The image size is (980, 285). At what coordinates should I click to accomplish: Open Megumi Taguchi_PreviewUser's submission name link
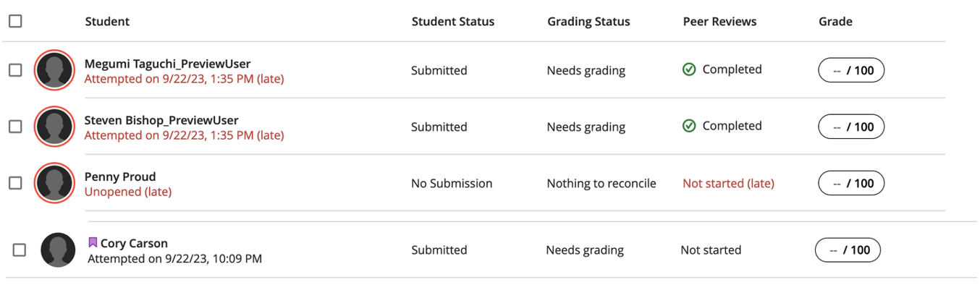pyautogui.click(x=167, y=64)
